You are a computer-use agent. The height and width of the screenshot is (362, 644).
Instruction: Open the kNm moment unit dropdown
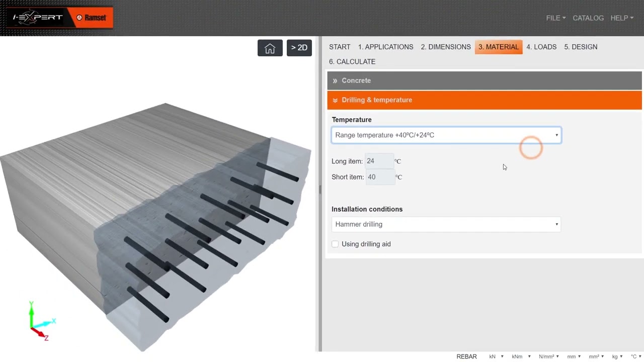(x=521, y=356)
